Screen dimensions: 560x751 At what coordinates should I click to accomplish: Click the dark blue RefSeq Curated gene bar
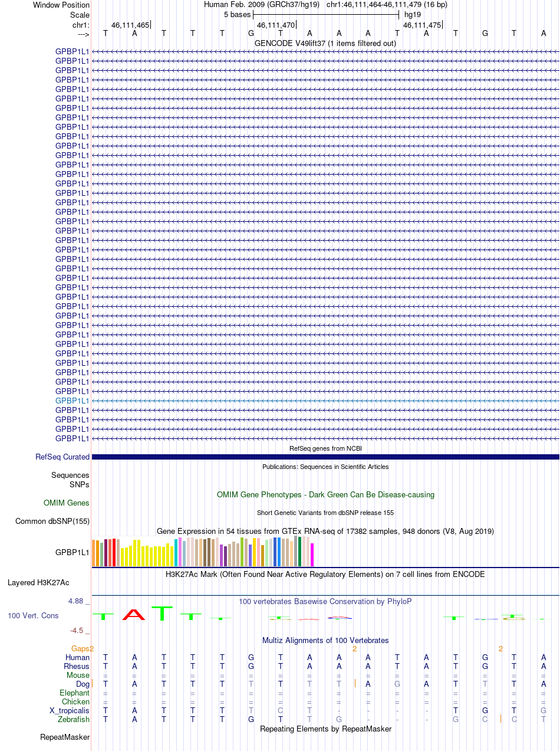tap(325, 457)
